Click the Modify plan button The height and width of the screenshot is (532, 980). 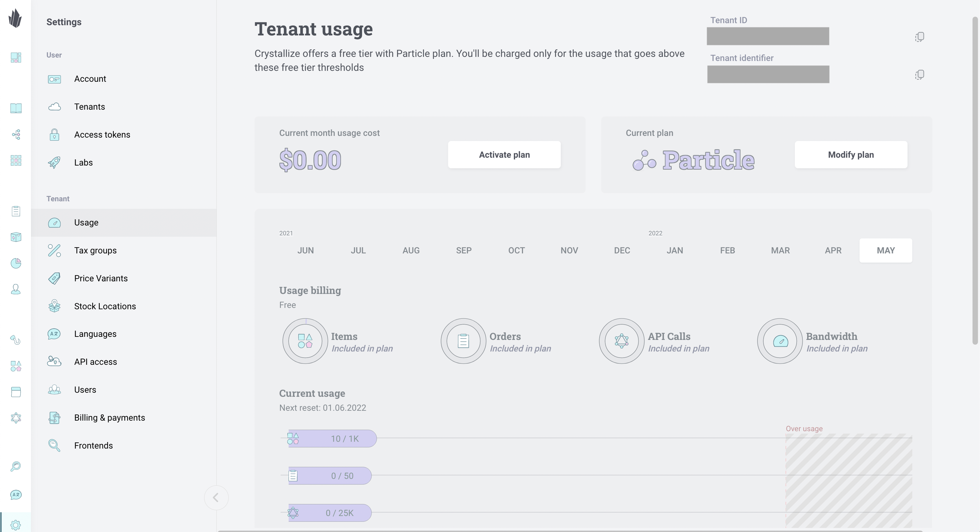click(x=851, y=155)
